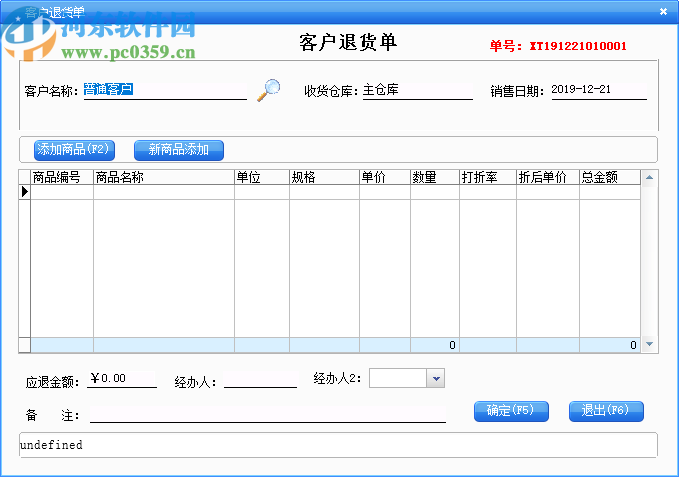Click the 新商品添加 button
Image resolution: width=679 pixels, height=477 pixels.
pyautogui.click(x=179, y=150)
